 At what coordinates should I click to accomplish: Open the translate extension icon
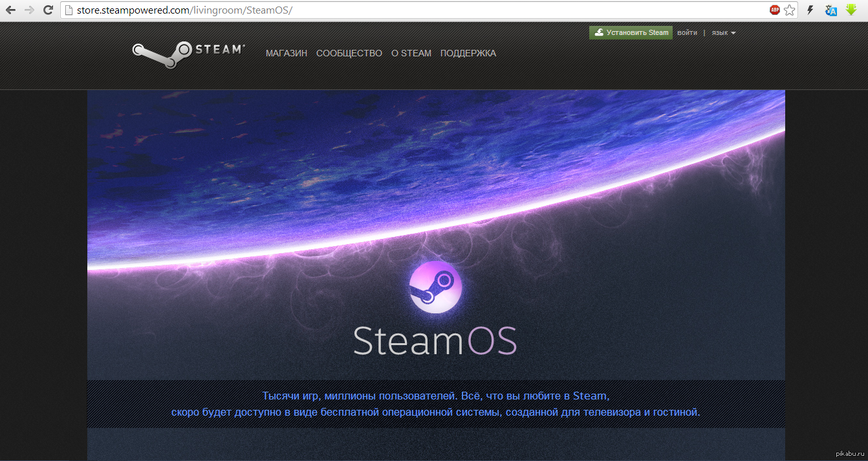tap(831, 10)
